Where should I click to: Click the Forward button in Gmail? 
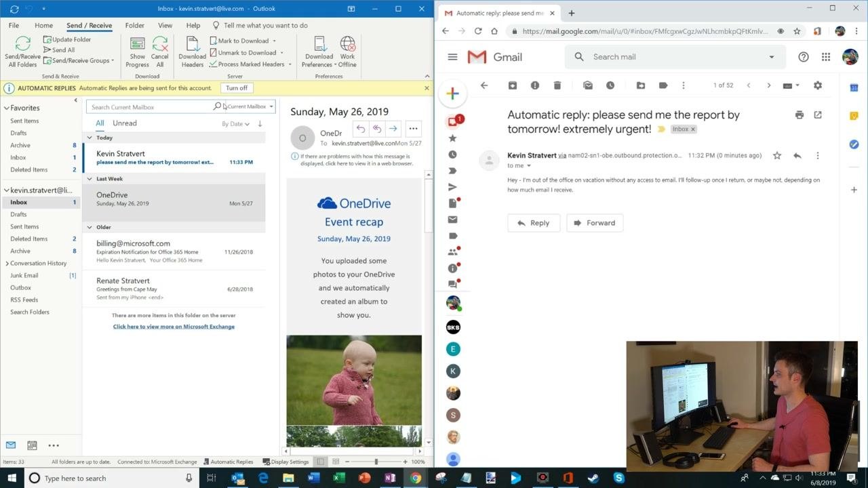point(595,223)
